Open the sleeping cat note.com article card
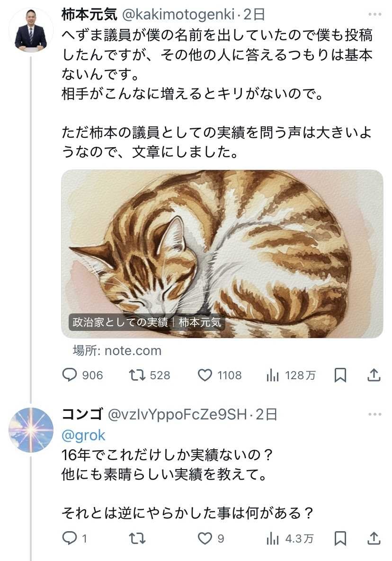This screenshot has width=392, height=561. (222, 254)
